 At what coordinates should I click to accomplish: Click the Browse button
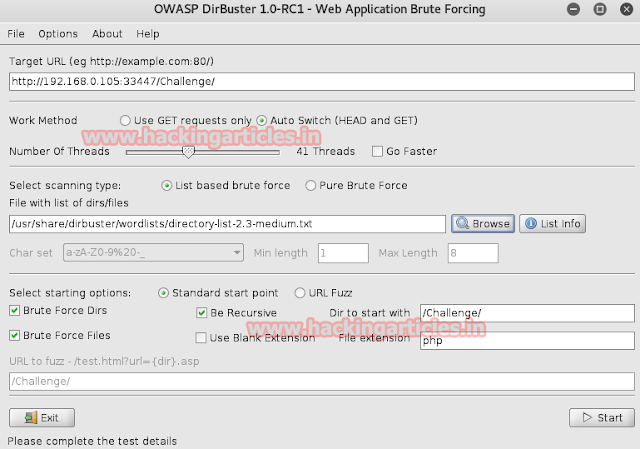[483, 224]
